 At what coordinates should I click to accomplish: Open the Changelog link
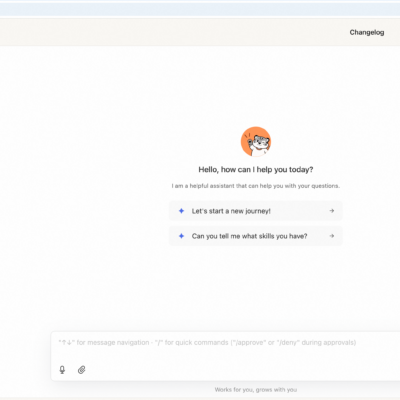[x=367, y=32]
